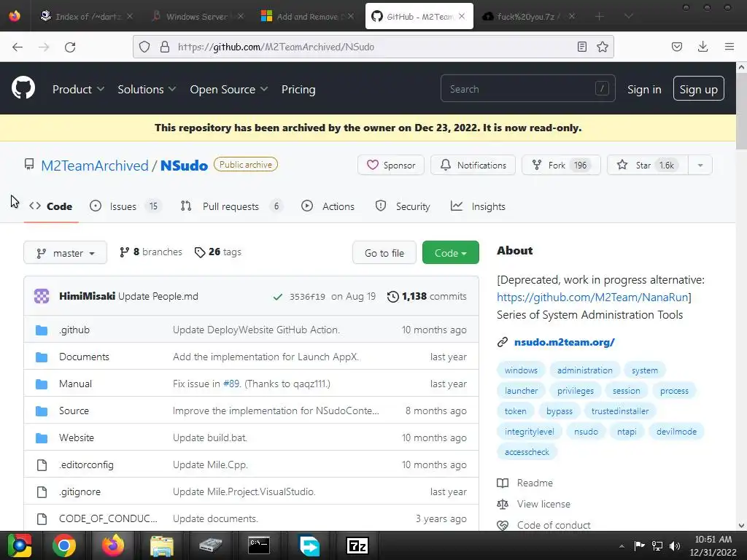
Task: Open commit 3536f19
Action: (x=307, y=297)
